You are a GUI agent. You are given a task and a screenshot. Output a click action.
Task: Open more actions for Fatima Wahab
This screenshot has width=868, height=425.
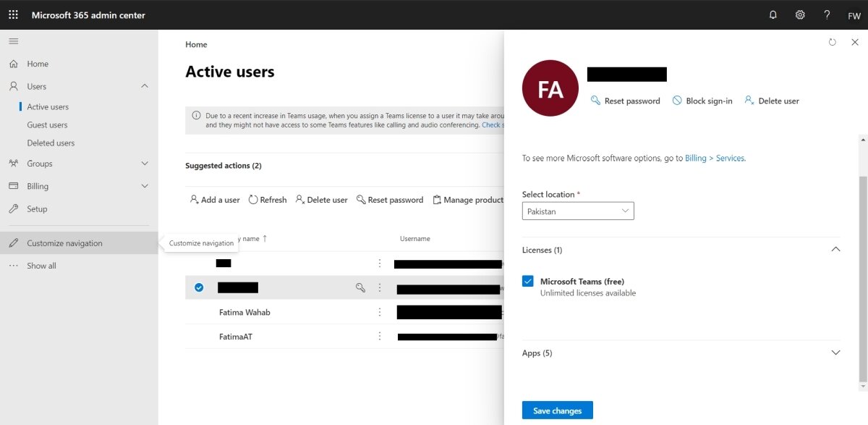tap(380, 312)
